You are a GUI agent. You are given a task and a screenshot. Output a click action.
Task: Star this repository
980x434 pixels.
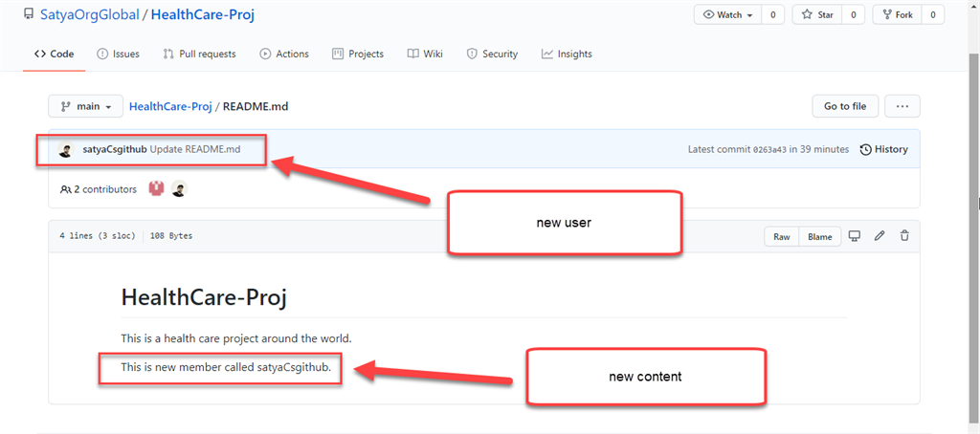coord(817,15)
